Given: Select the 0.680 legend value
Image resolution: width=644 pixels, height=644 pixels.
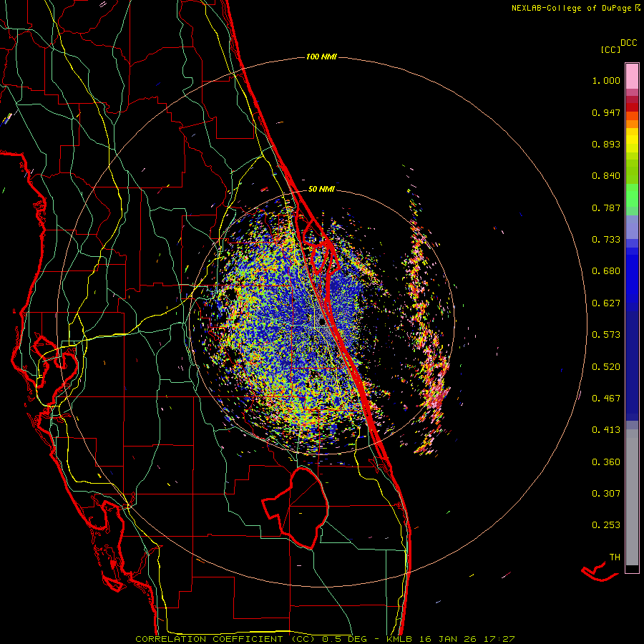Looking at the screenshot, I should (x=606, y=271).
